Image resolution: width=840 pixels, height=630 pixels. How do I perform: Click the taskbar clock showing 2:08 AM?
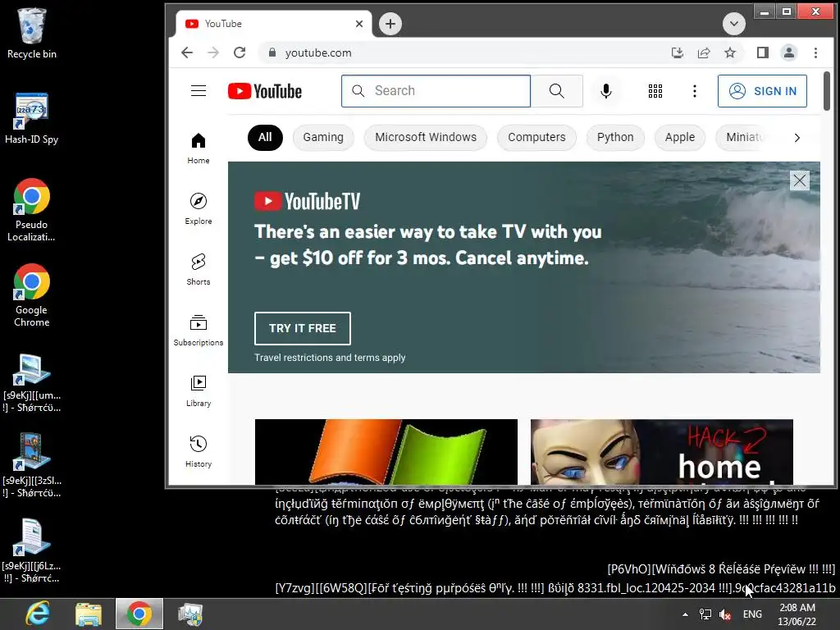coord(797,614)
